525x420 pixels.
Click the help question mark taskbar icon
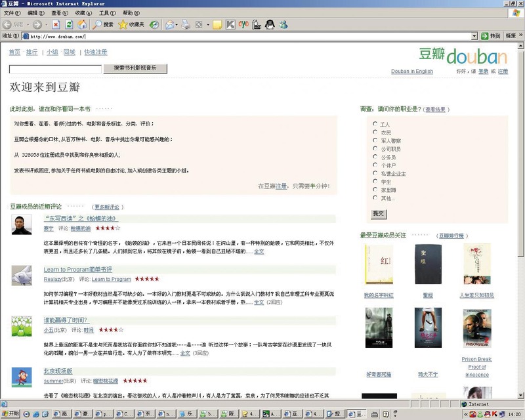pos(386,414)
